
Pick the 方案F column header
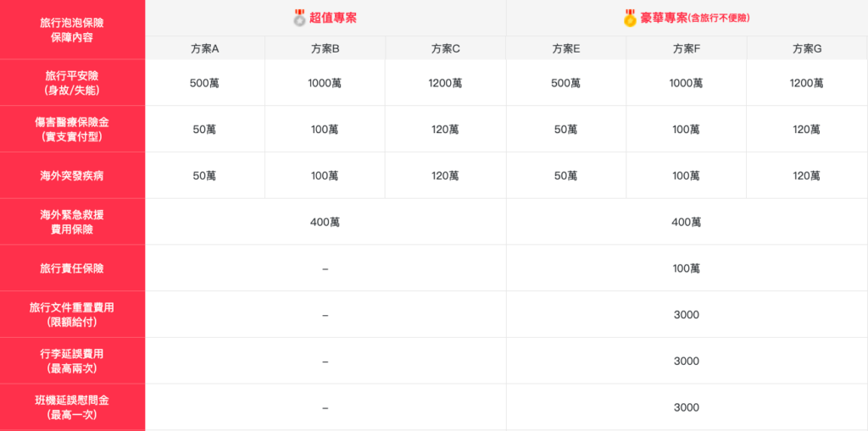click(x=686, y=49)
